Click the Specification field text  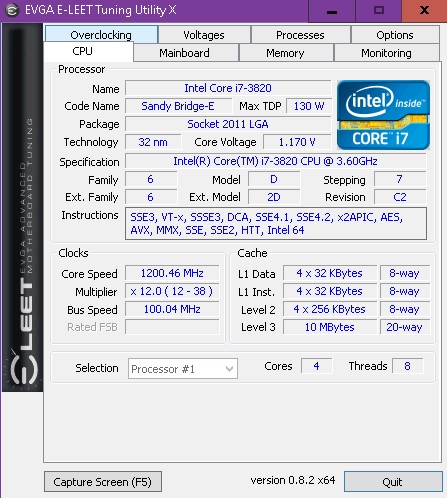(x=275, y=161)
